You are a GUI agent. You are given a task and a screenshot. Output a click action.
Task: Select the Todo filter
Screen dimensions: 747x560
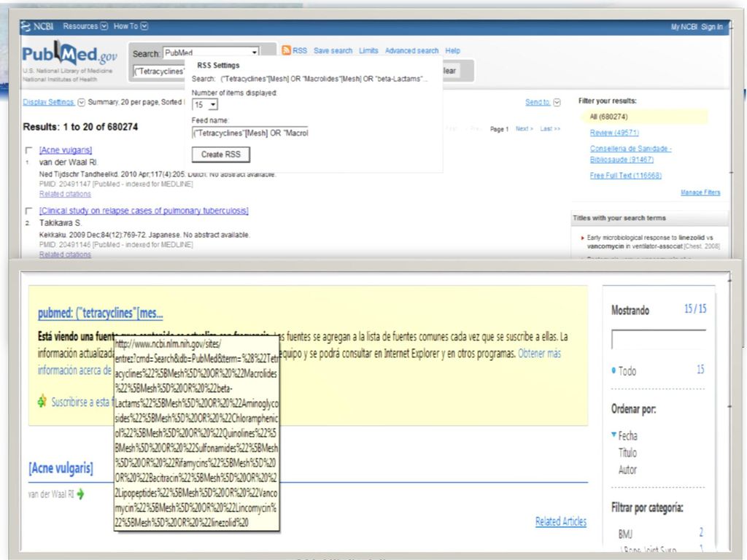pos(627,370)
